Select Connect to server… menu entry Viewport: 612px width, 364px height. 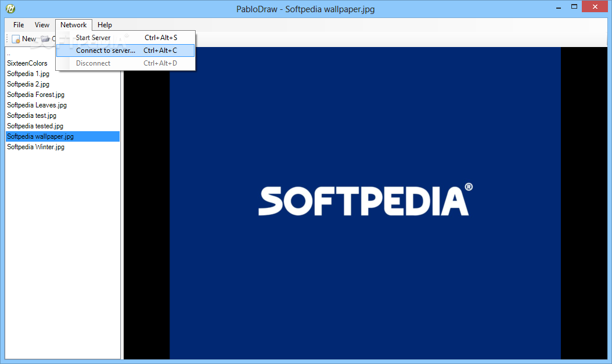(x=125, y=51)
